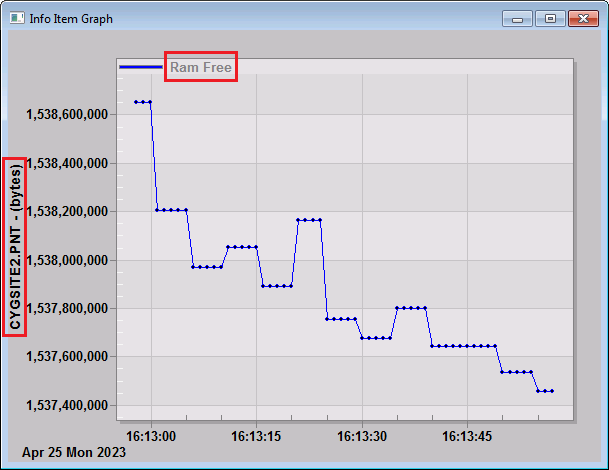The image size is (609, 470).
Task: Click the blue legend line swatch
Action: coord(141,67)
